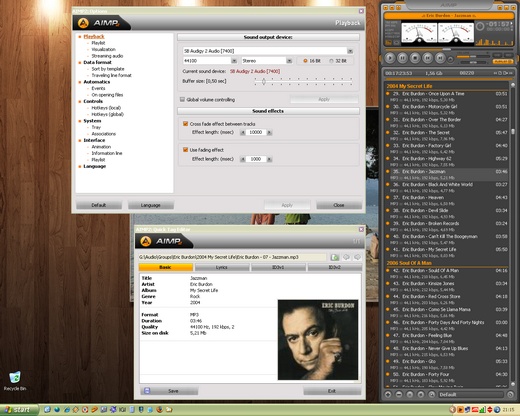Switch to the Basic tab in Tag Editor
This screenshot has width=520, height=416.
(x=166, y=267)
